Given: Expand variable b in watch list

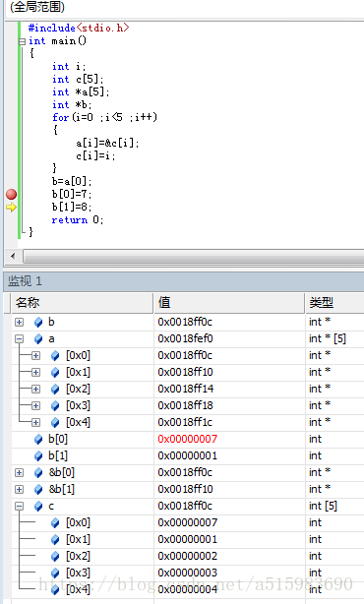Looking at the screenshot, I should tap(20, 322).
